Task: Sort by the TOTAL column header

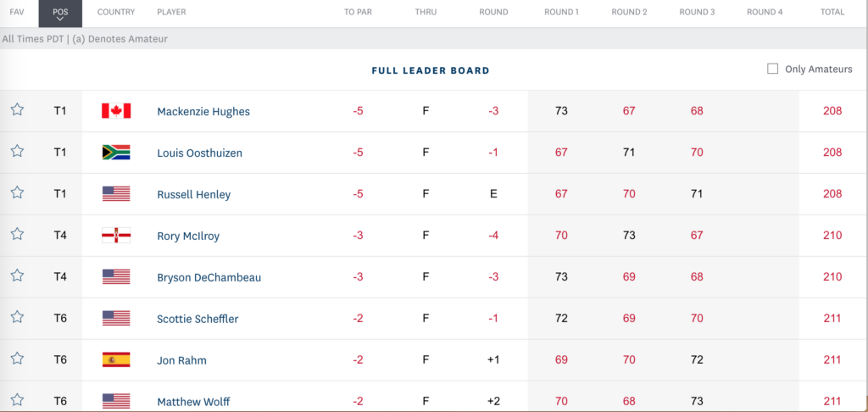Action: 832,12
